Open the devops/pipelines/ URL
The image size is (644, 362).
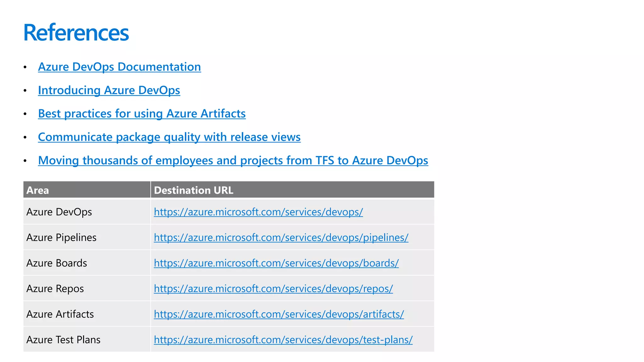click(281, 238)
